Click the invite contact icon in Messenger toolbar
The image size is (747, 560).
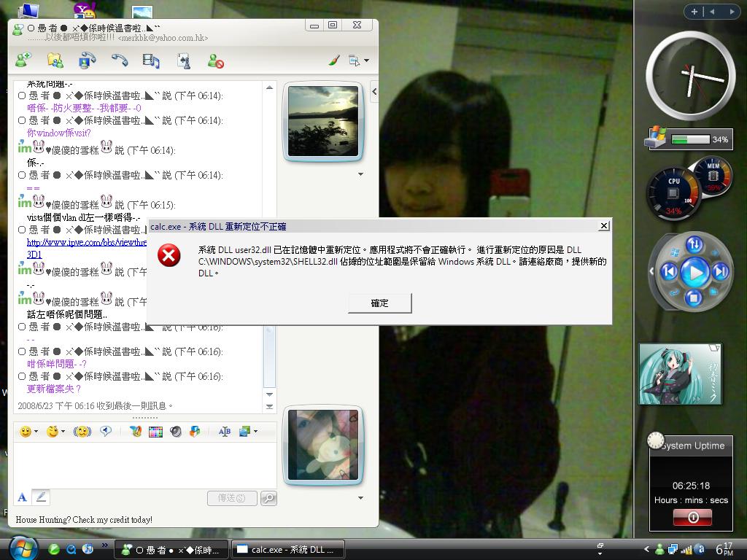[23, 61]
